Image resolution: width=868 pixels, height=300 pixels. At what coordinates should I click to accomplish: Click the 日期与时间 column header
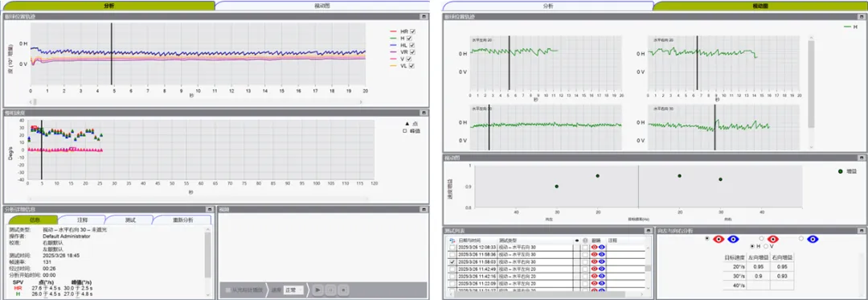(469, 240)
